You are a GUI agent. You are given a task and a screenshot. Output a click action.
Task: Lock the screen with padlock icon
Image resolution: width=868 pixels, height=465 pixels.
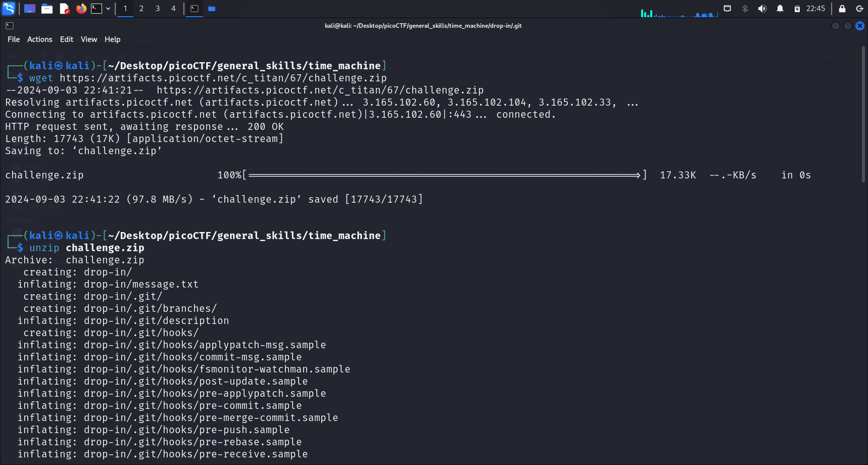point(842,9)
